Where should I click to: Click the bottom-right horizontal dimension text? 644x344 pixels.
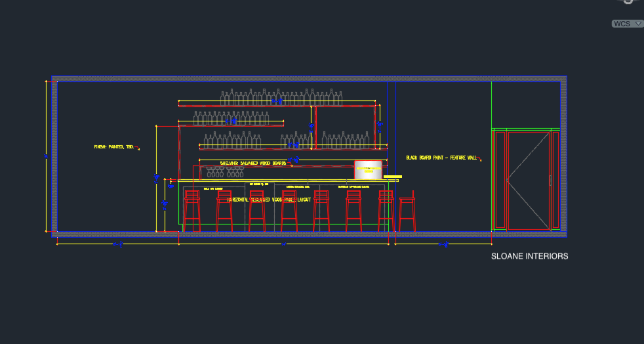[443, 244]
